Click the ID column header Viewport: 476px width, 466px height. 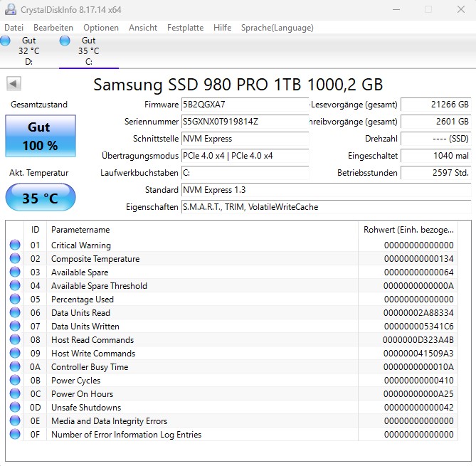pyautogui.click(x=35, y=230)
